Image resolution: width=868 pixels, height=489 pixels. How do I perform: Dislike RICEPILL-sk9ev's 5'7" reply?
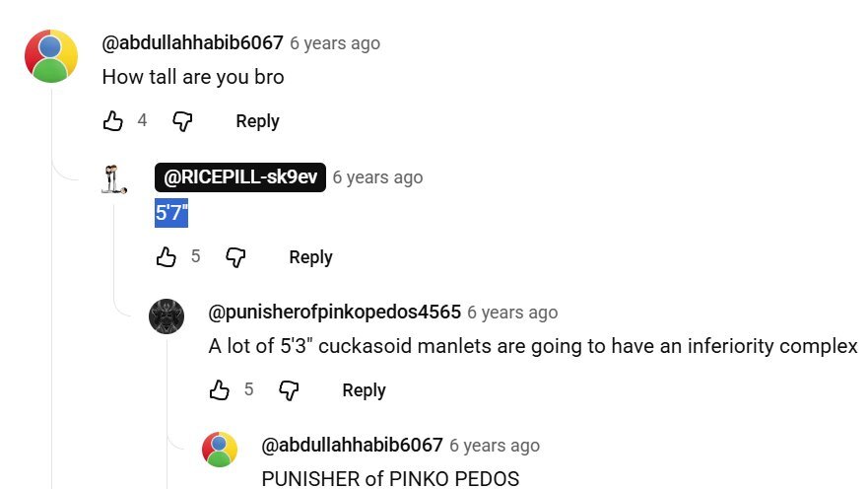[235, 257]
